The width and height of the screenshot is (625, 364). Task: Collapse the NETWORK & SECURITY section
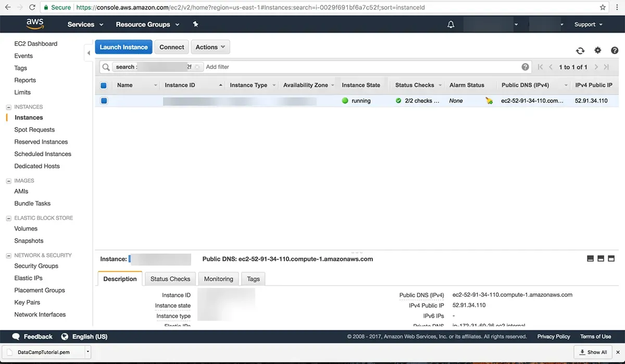click(x=9, y=256)
